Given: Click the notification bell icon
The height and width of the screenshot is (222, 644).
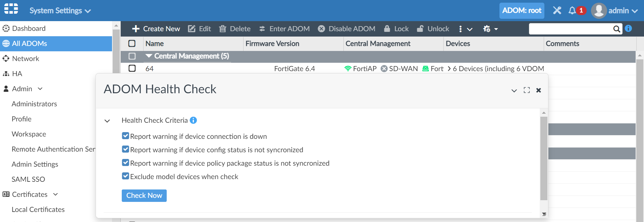Looking at the screenshot, I should point(572,11).
